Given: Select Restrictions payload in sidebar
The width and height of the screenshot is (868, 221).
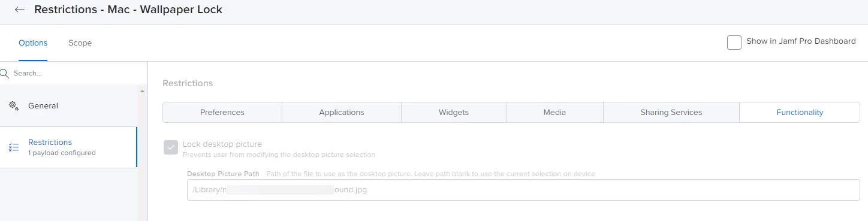Looking at the screenshot, I should 68,147.
